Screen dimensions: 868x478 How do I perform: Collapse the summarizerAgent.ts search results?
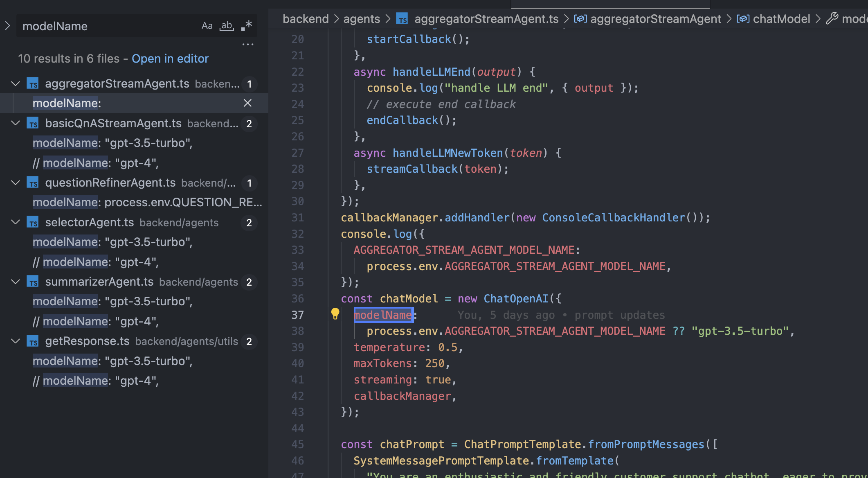tap(16, 282)
